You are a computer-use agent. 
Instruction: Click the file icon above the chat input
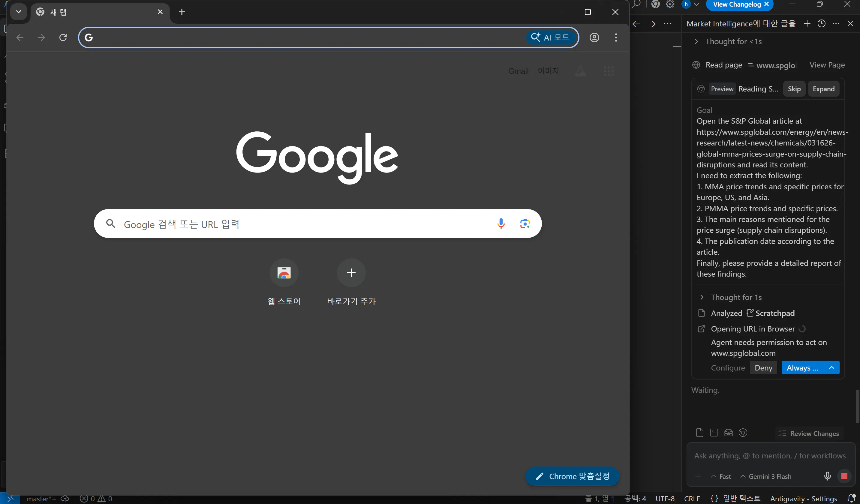click(x=699, y=433)
